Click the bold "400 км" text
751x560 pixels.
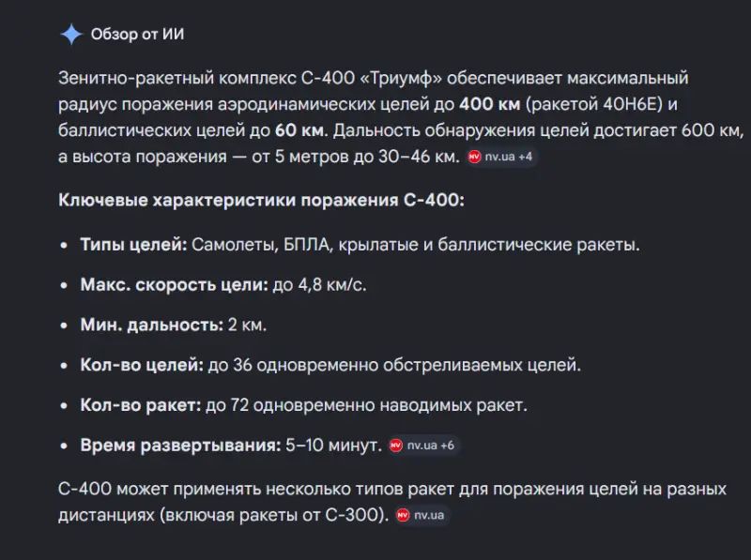click(x=488, y=103)
